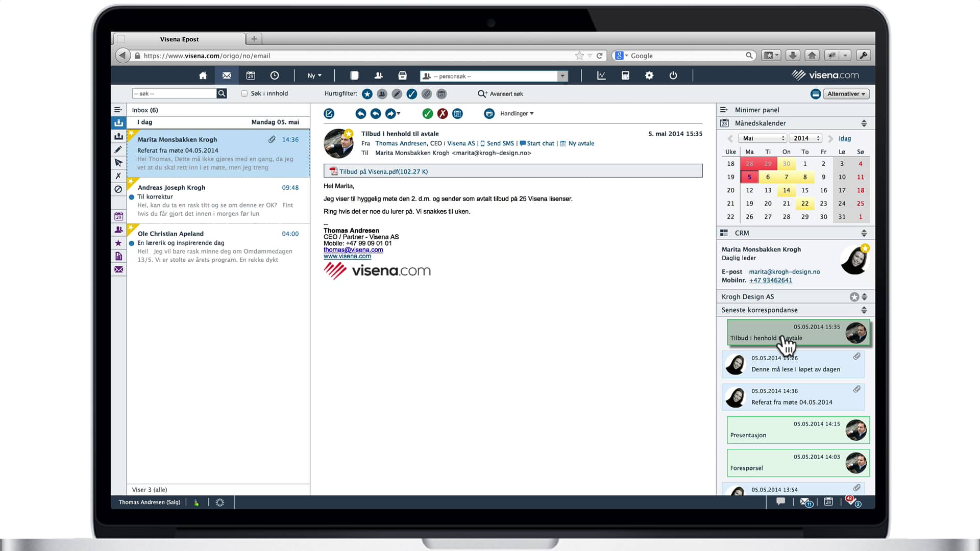This screenshot has height=551, width=980.
Task: Open the year selector showing 2014
Action: click(x=805, y=138)
